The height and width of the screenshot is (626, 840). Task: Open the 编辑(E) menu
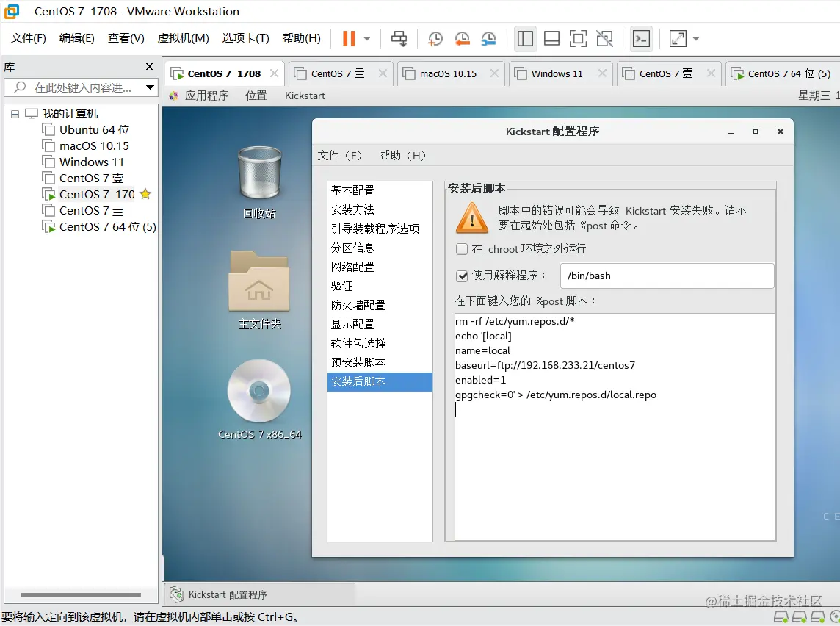click(x=76, y=38)
